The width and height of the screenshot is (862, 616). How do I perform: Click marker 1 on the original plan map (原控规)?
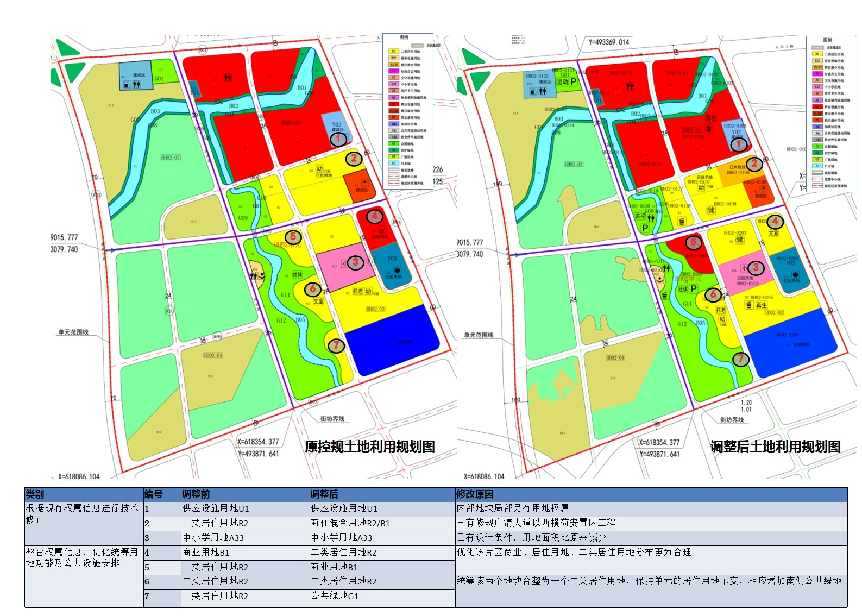click(x=338, y=139)
